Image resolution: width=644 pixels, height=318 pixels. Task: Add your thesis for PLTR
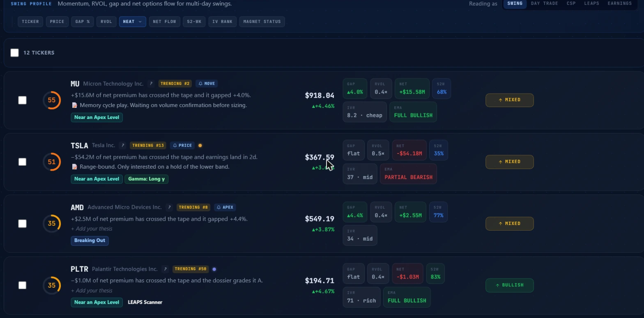(x=92, y=291)
